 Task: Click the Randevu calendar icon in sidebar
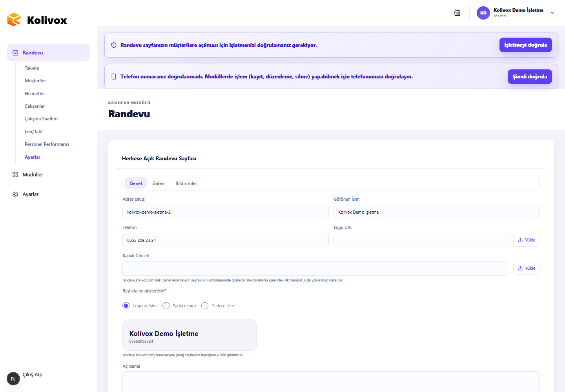tap(15, 53)
